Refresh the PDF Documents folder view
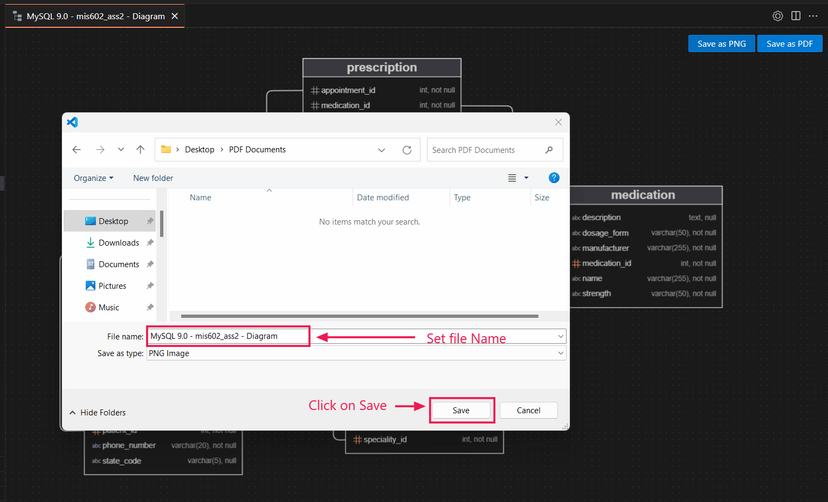 pyautogui.click(x=407, y=150)
